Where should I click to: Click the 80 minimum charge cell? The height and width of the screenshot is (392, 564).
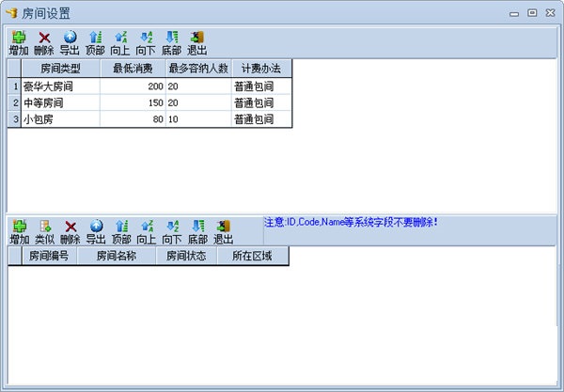point(133,119)
